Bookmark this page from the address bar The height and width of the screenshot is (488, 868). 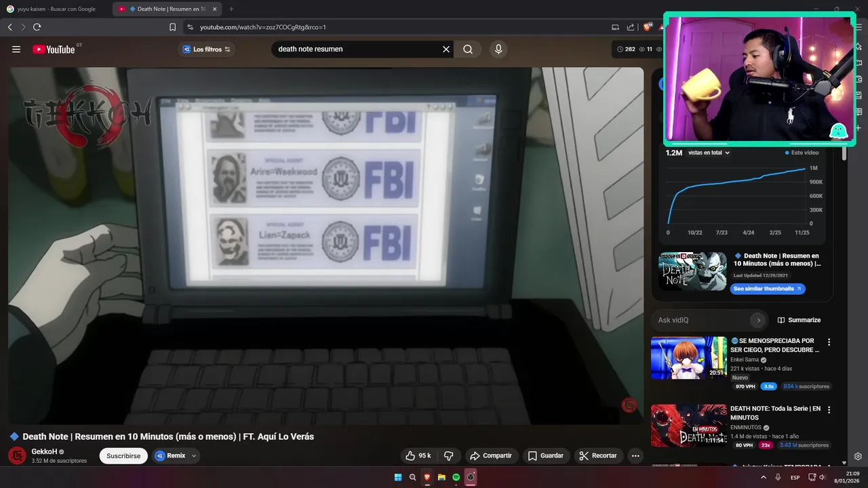[172, 27]
